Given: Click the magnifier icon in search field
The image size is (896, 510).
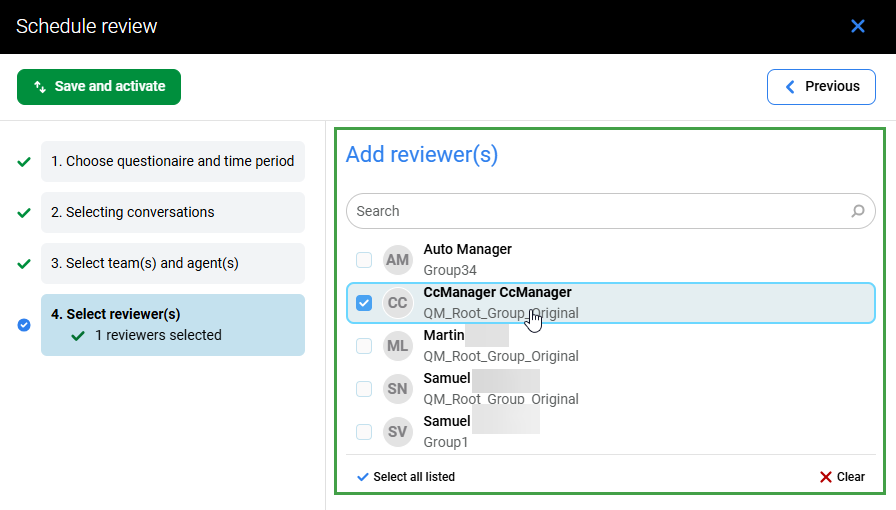Looking at the screenshot, I should [x=857, y=211].
